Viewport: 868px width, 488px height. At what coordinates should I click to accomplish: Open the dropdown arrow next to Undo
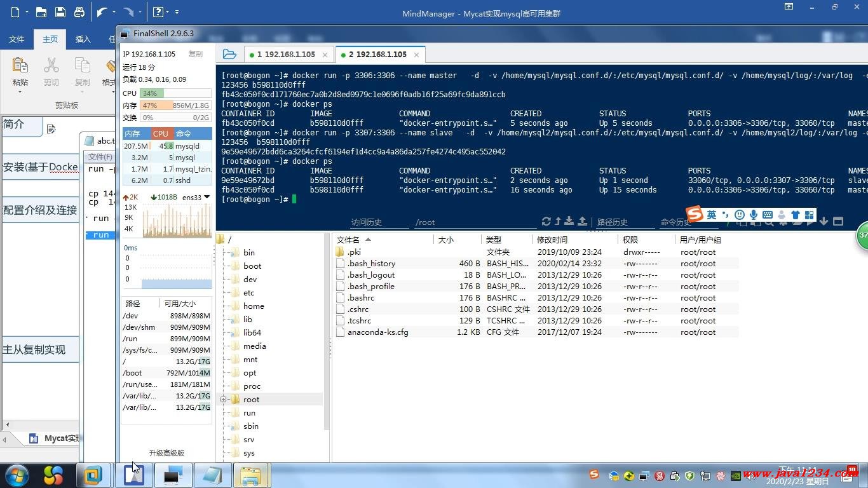coord(114,12)
